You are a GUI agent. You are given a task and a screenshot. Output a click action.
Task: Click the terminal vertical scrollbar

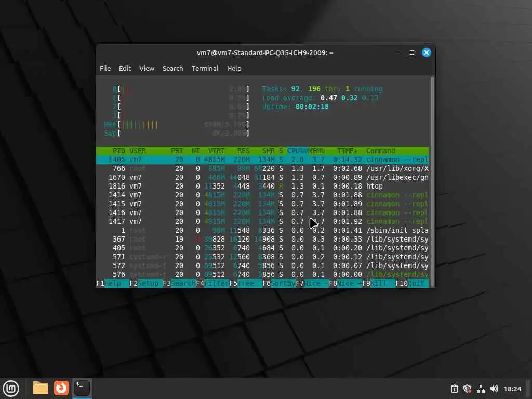pos(432,182)
